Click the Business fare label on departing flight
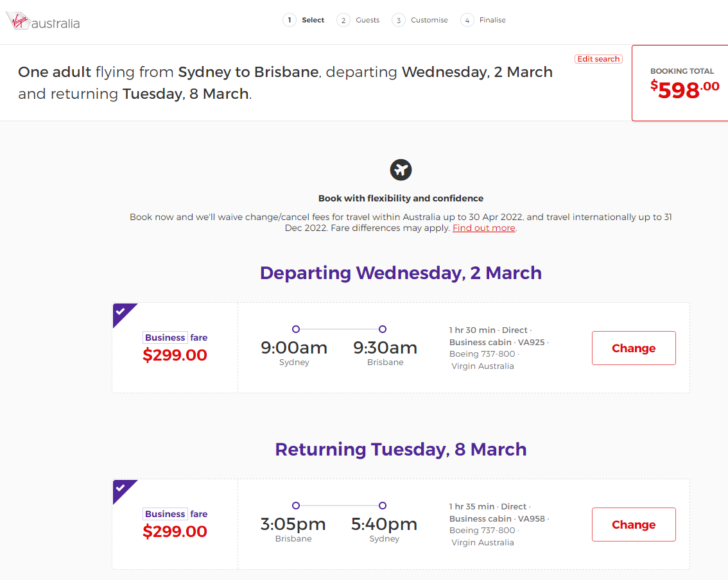 [176, 337]
